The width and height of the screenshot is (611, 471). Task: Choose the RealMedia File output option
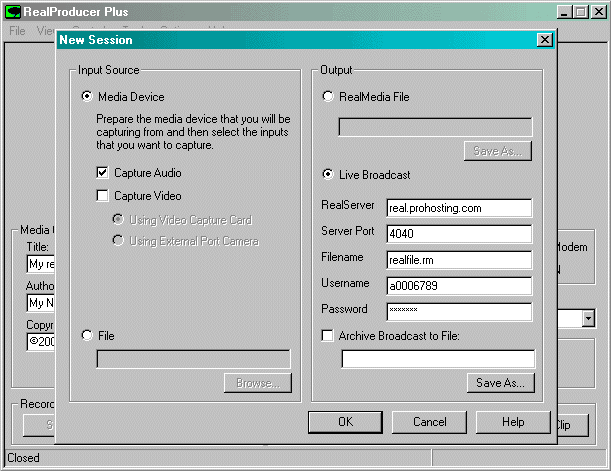pyautogui.click(x=328, y=96)
